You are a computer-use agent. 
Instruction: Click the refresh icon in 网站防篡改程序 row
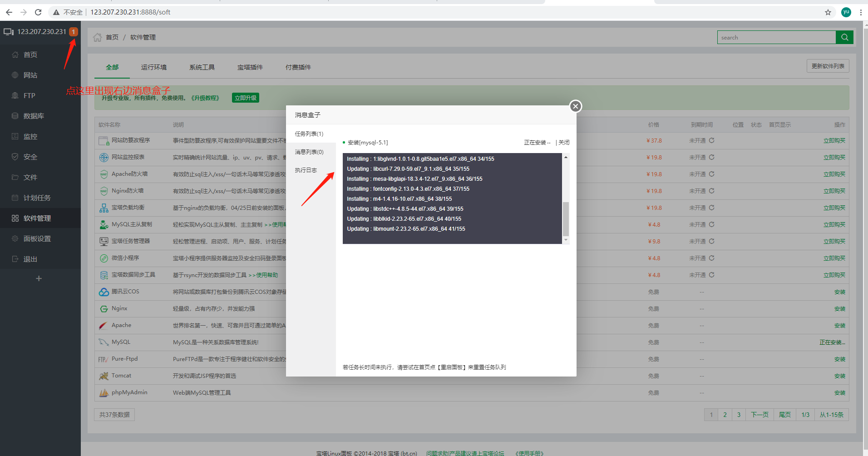click(x=712, y=140)
